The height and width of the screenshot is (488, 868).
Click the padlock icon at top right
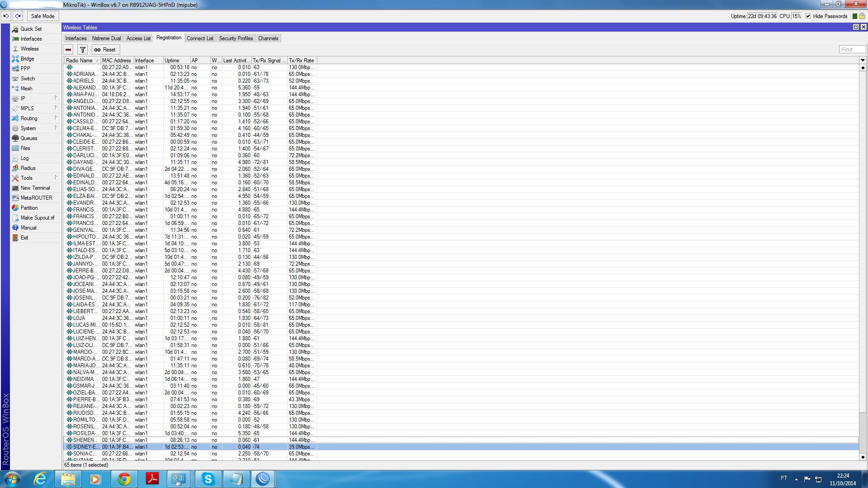(x=862, y=16)
